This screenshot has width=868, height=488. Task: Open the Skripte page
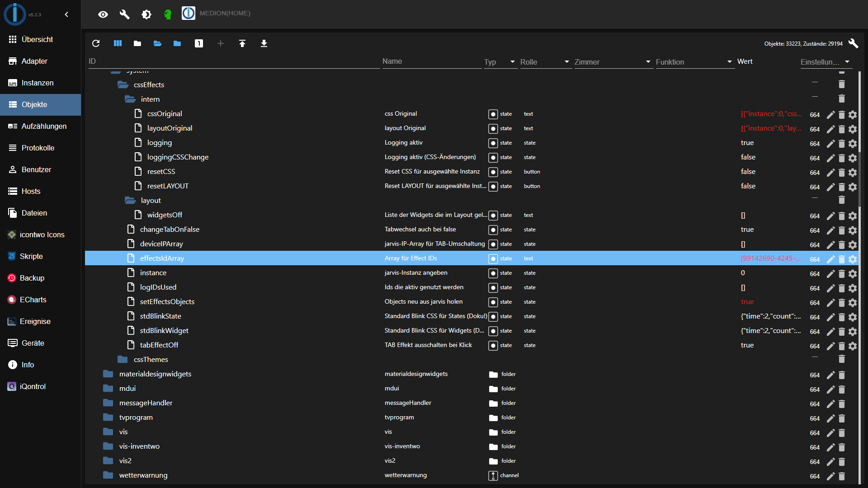click(x=41, y=256)
